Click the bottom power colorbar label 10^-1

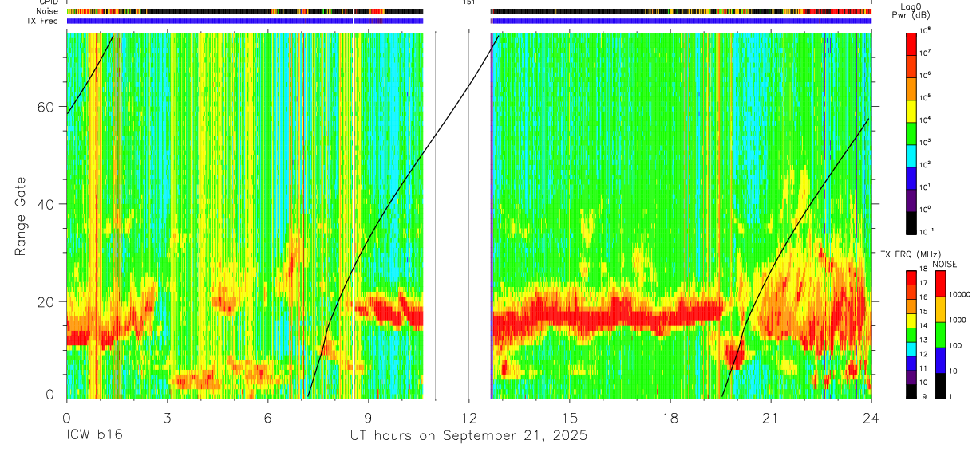point(927,231)
